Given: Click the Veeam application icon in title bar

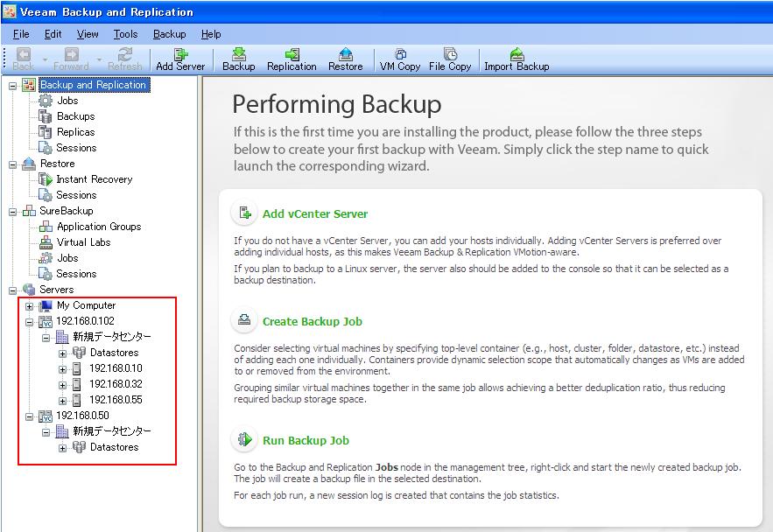Looking at the screenshot, I should pos(10,10).
